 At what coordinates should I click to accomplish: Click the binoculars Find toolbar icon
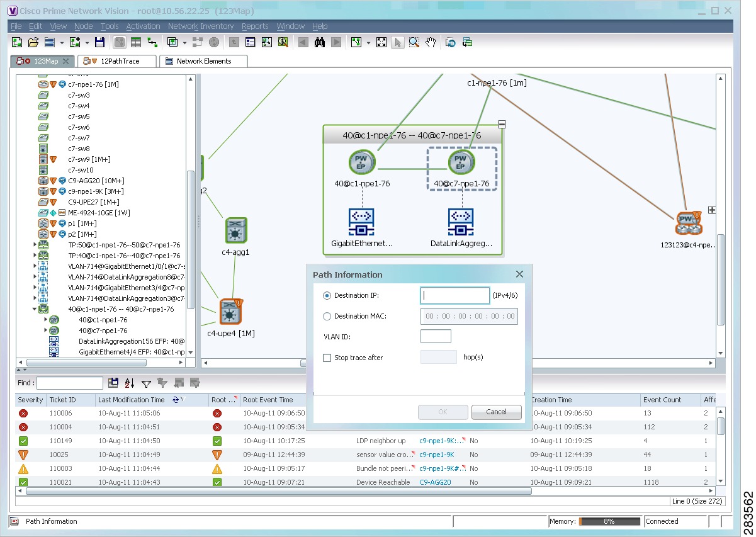click(x=320, y=42)
